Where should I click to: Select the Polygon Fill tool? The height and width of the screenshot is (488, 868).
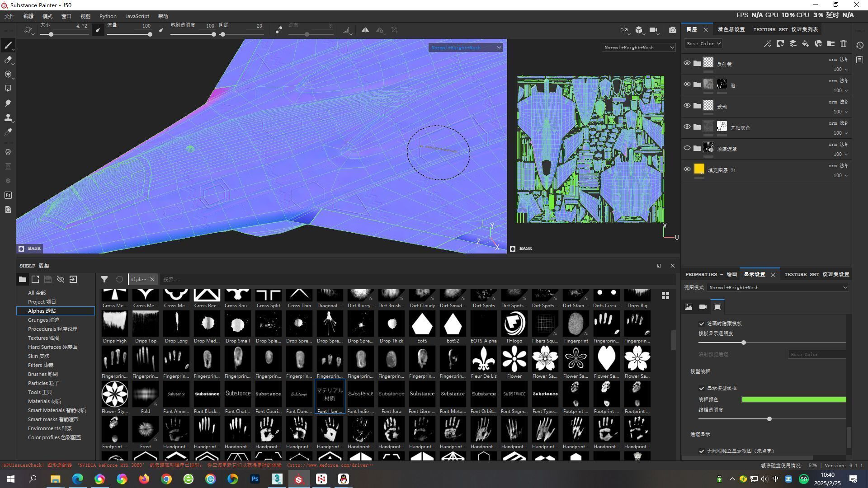pos(8,89)
